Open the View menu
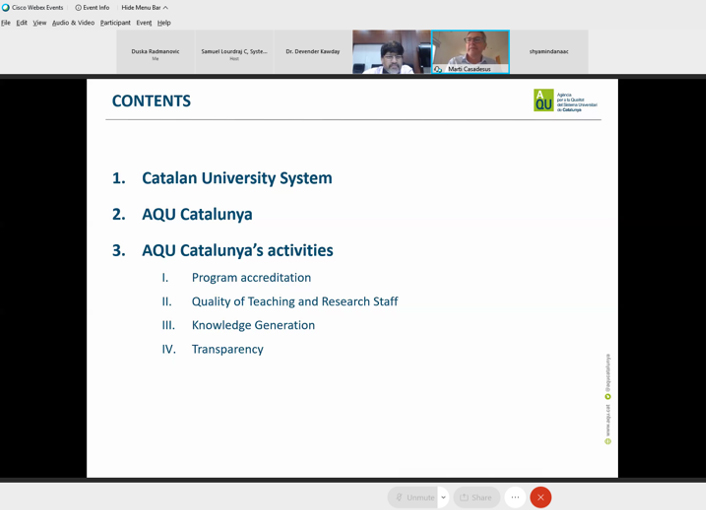Image resolution: width=706 pixels, height=510 pixels. coord(40,23)
